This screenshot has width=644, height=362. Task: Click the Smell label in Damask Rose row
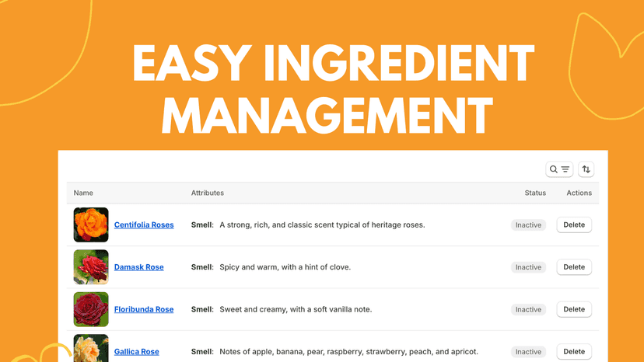click(x=202, y=267)
